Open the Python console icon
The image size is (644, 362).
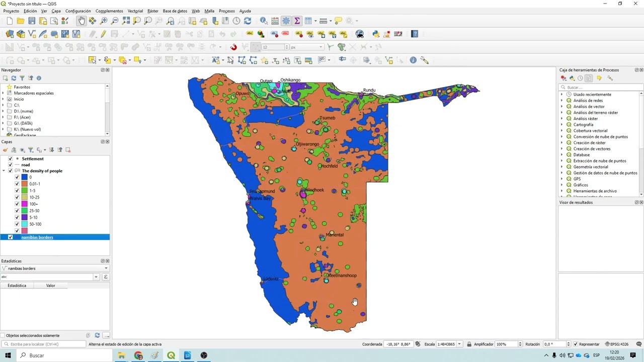tap(376, 34)
